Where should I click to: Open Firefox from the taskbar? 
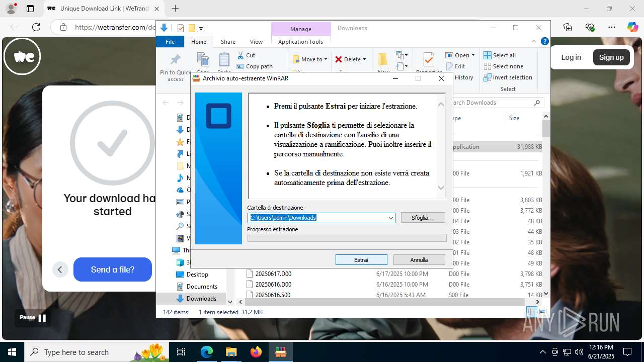click(x=256, y=352)
